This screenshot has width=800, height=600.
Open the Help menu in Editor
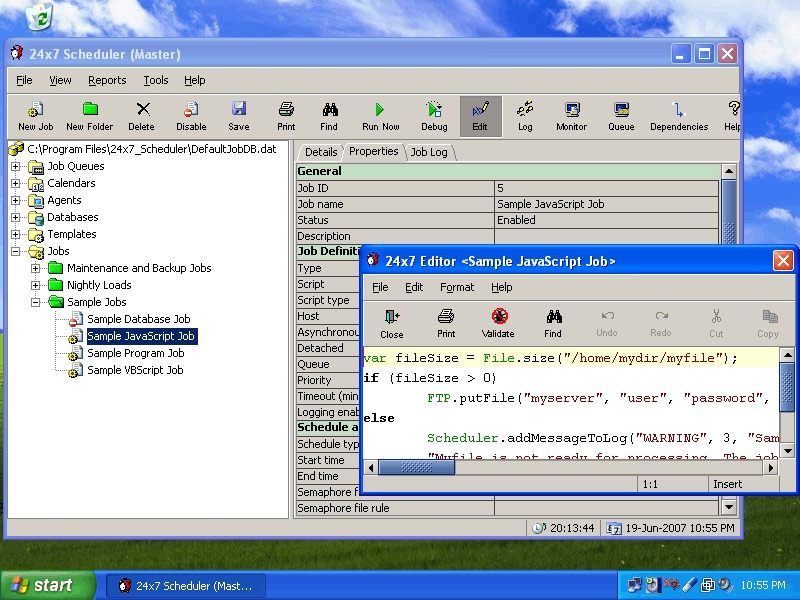click(x=502, y=287)
